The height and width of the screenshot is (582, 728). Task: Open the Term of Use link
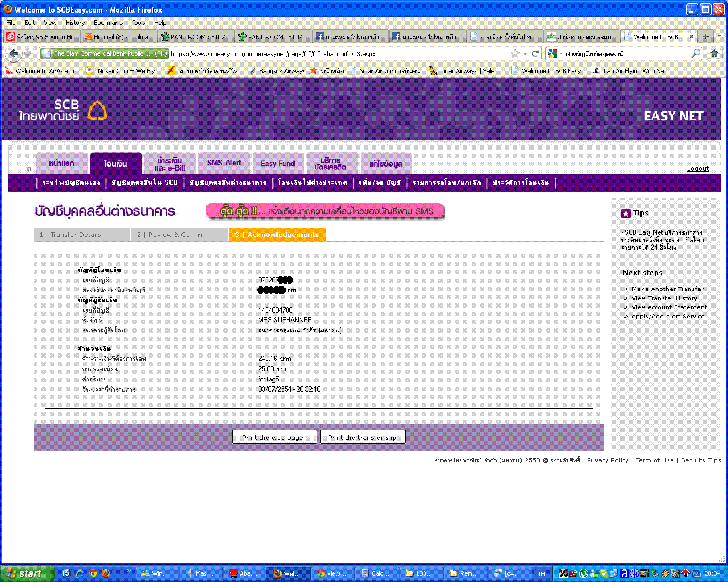coord(655,460)
